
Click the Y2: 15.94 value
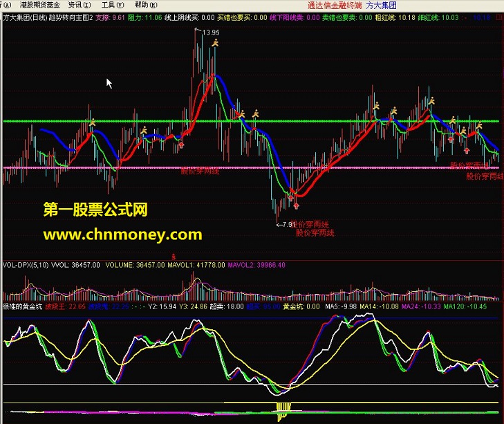pyautogui.click(x=162, y=306)
